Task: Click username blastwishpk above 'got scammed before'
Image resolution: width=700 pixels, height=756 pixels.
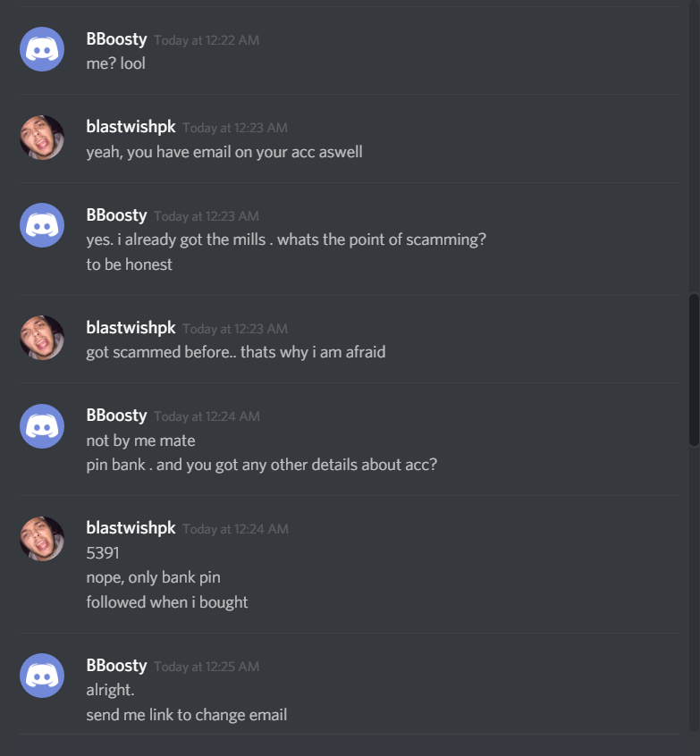Action: tap(131, 328)
